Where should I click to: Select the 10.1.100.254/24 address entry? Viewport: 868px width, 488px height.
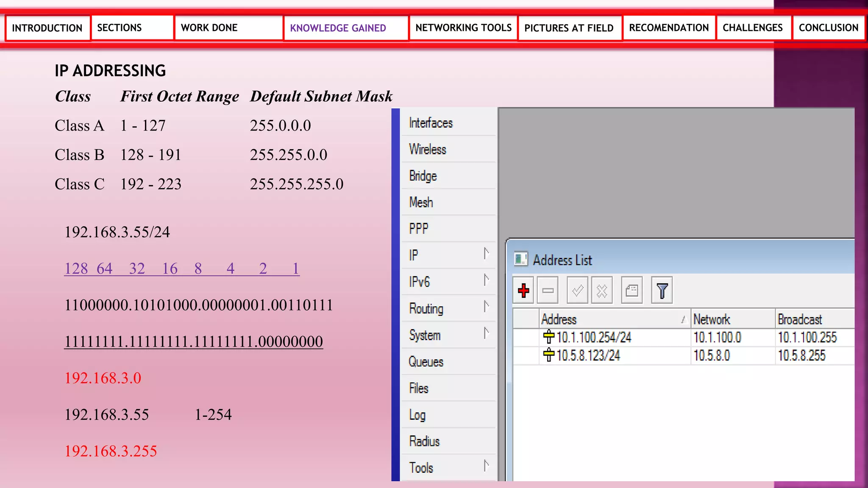point(593,338)
